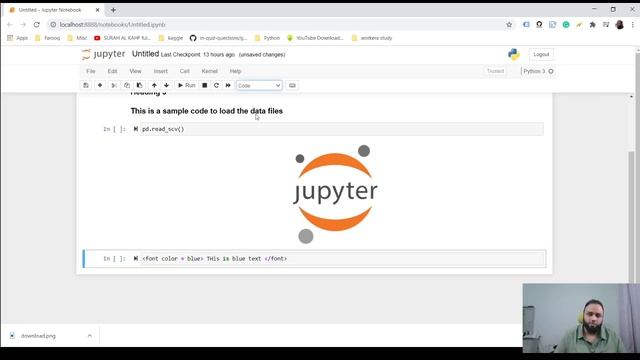This screenshot has width=640, height=360.
Task: Select the Jupyter logo image in notebook
Action: (335, 194)
